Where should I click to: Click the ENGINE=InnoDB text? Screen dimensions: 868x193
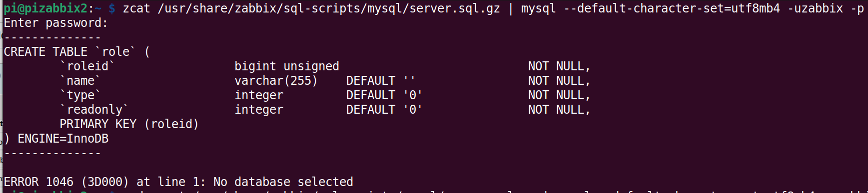[x=63, y=139]
